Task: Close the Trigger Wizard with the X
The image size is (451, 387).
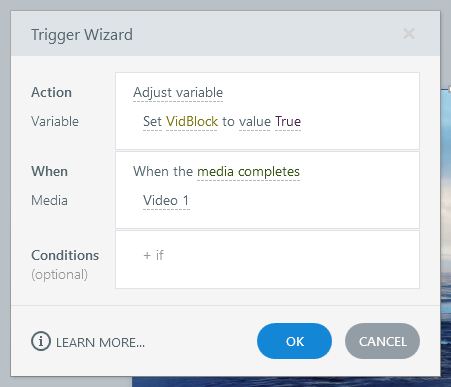Action: pyautogui.click(x=409, y=34)
